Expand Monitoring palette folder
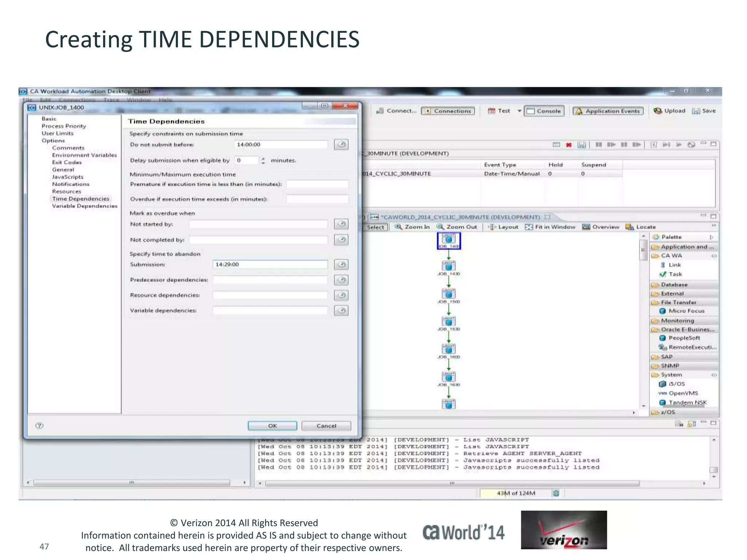The image size is (747, 560). click(684, 320)
